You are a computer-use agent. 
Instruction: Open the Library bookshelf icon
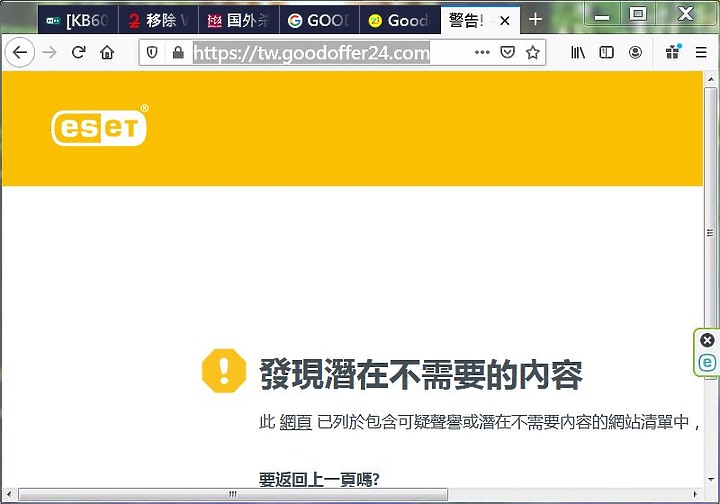click(x=578, y=52)
